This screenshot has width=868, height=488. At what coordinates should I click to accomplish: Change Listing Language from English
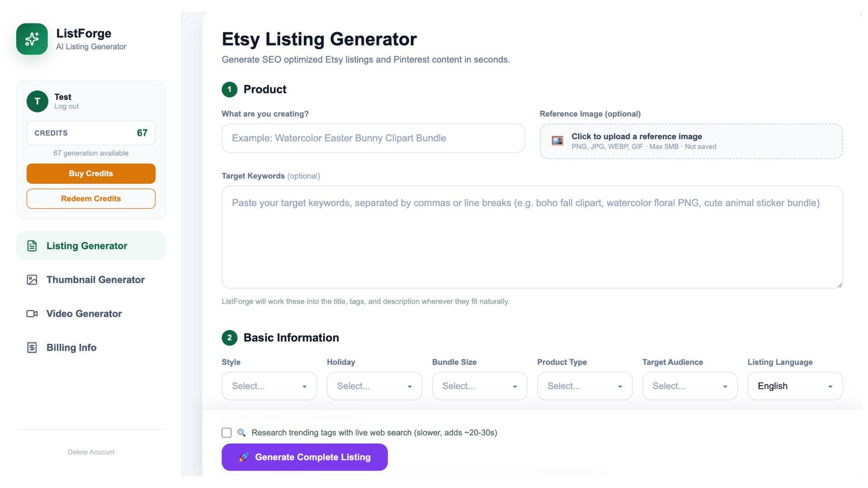(795, 386)
